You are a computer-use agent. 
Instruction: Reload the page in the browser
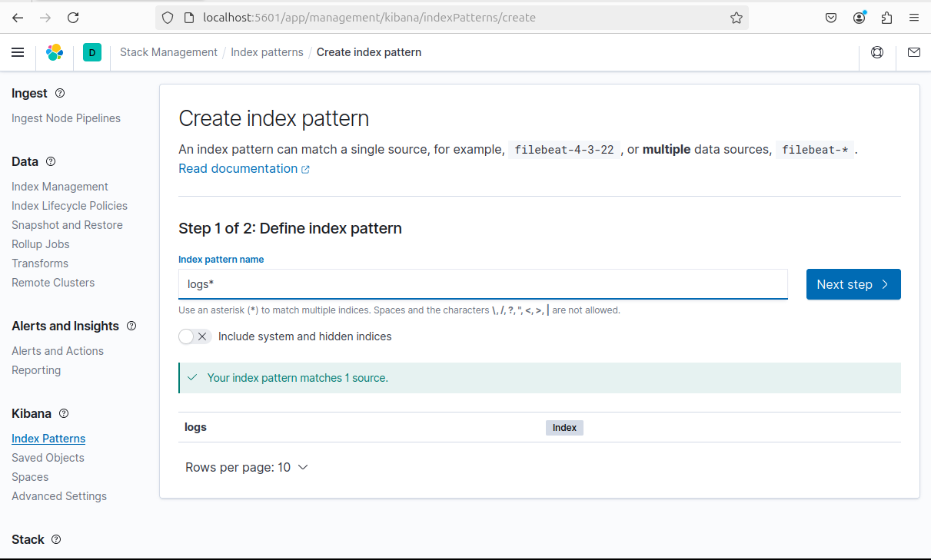[x=73, y=18]
